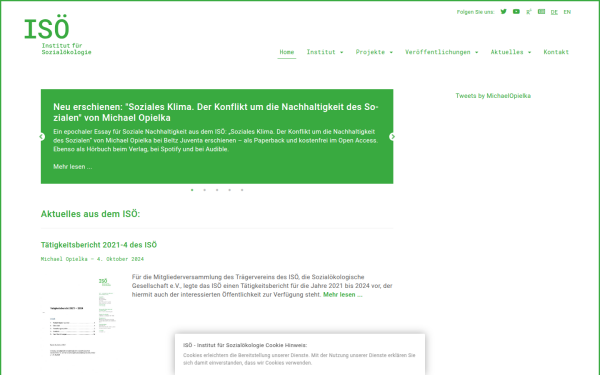
Task: Click the 'Aktuelles aus dem ISÖ:' heading
Action: (x=90, y=214)
